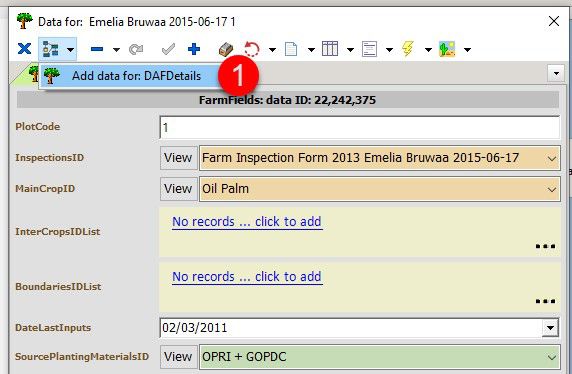Click the BoundariesIDList field label
The width and height of the screenshot is (572, 374).
pyautogui.click(x=58, y=287)
